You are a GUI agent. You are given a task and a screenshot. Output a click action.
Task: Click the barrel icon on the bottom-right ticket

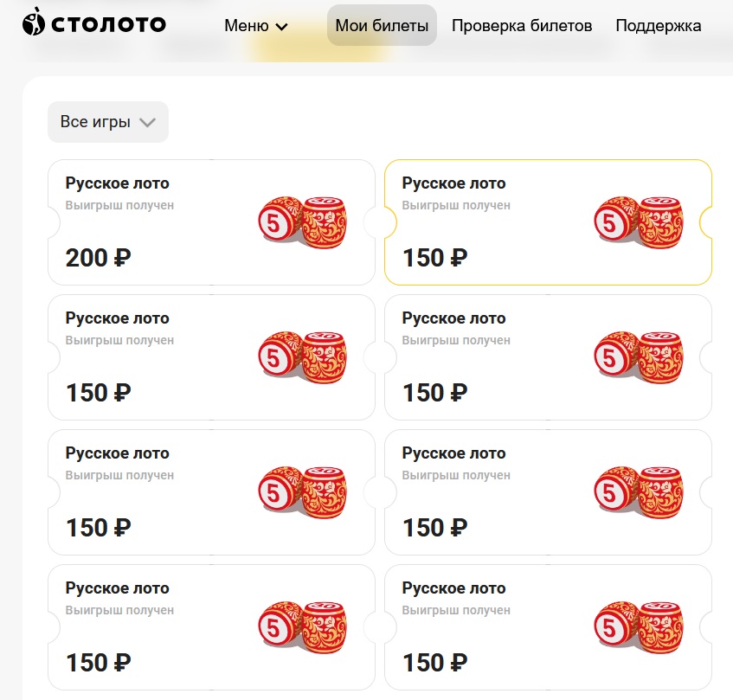[x=640, y=627]
